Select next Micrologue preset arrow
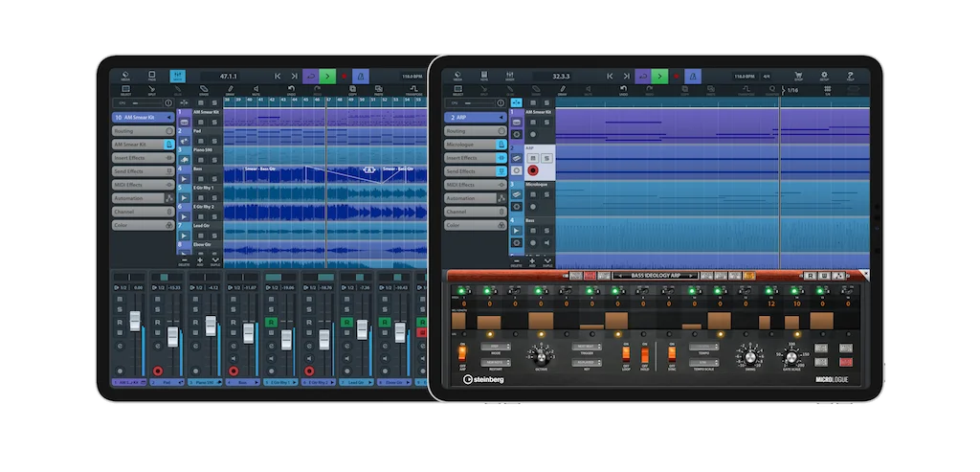The image size is (980, 472). coord(693,276)
